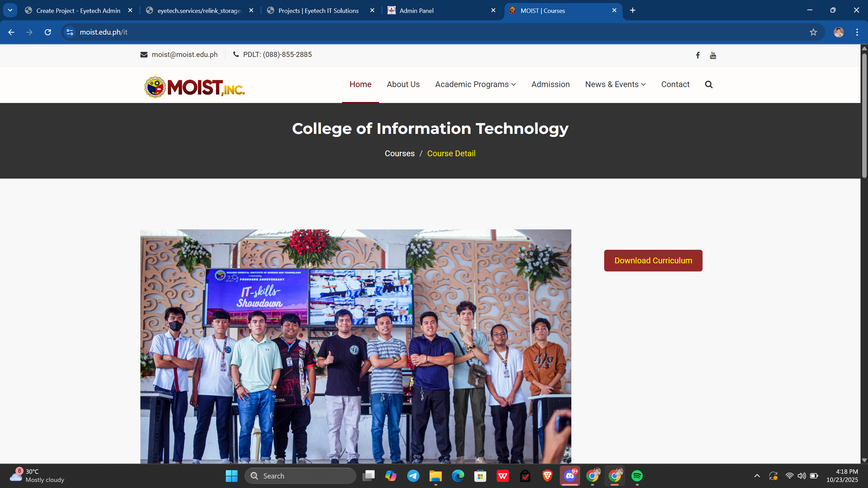Click the page vertical scrollbar thumb
Image resolution: width=868 pixels, height=488 pixels.
point(864,115)
